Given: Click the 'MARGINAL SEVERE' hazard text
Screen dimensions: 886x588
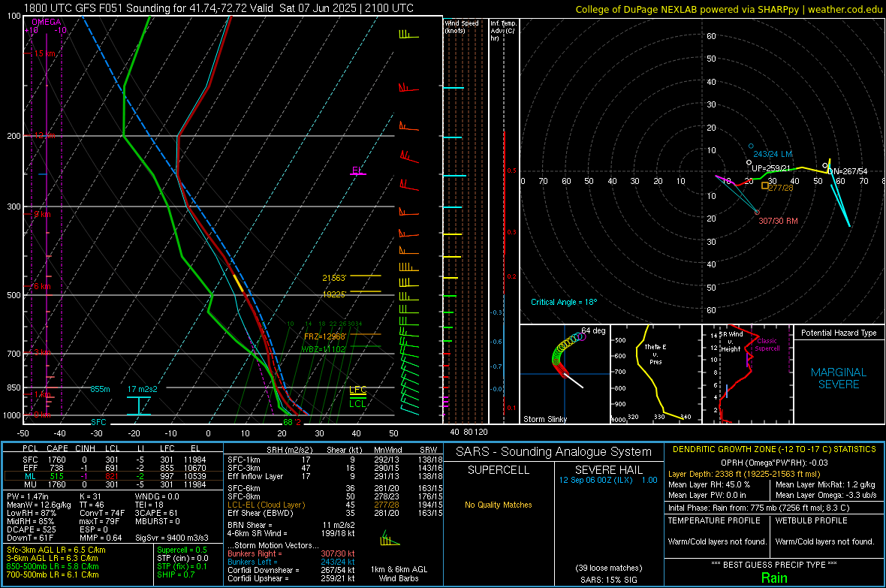Looking at the screenshot, I should point(839,378).
